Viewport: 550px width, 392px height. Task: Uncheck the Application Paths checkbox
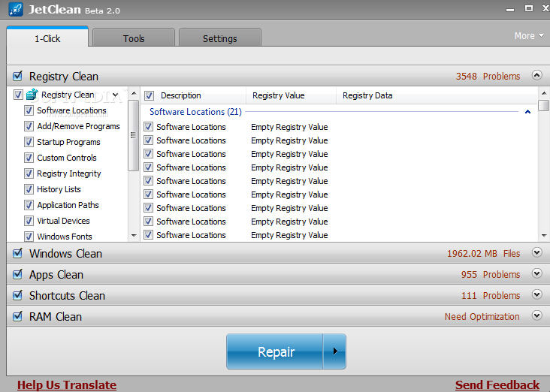pyautogui.click(x=29, y=205)
